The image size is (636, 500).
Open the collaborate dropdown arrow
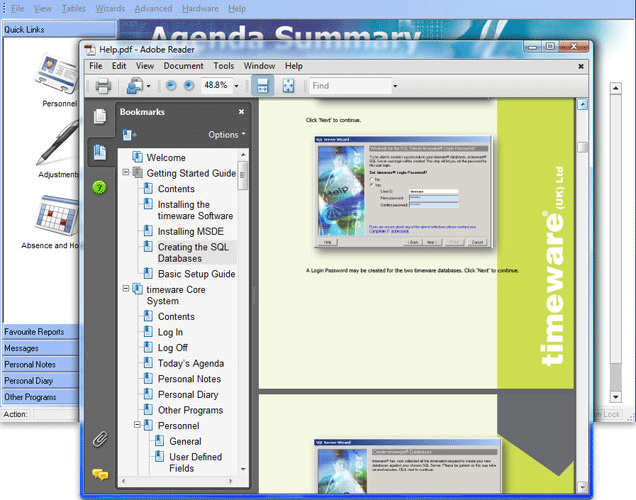(x=148, y=86)
